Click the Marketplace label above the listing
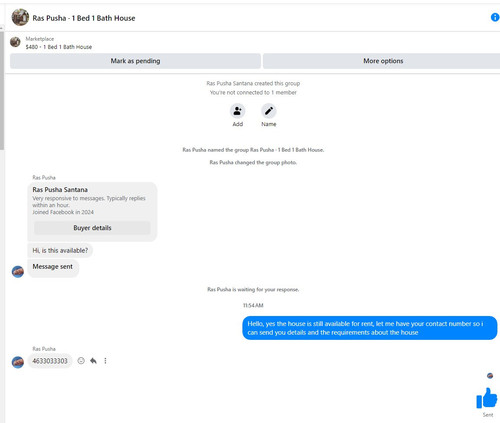Viewport: 500px width, 423px height. [x=40, y=39]
